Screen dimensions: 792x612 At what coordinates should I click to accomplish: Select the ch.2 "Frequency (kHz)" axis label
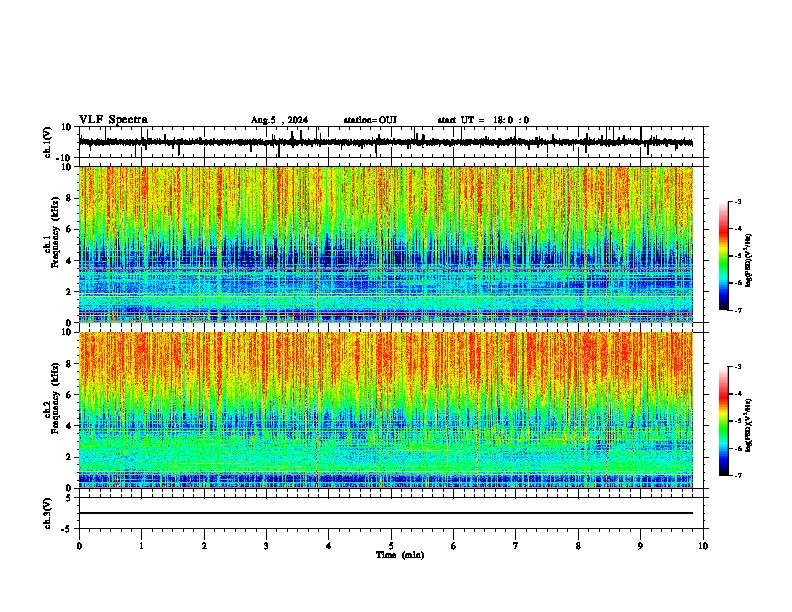point(56,398)
